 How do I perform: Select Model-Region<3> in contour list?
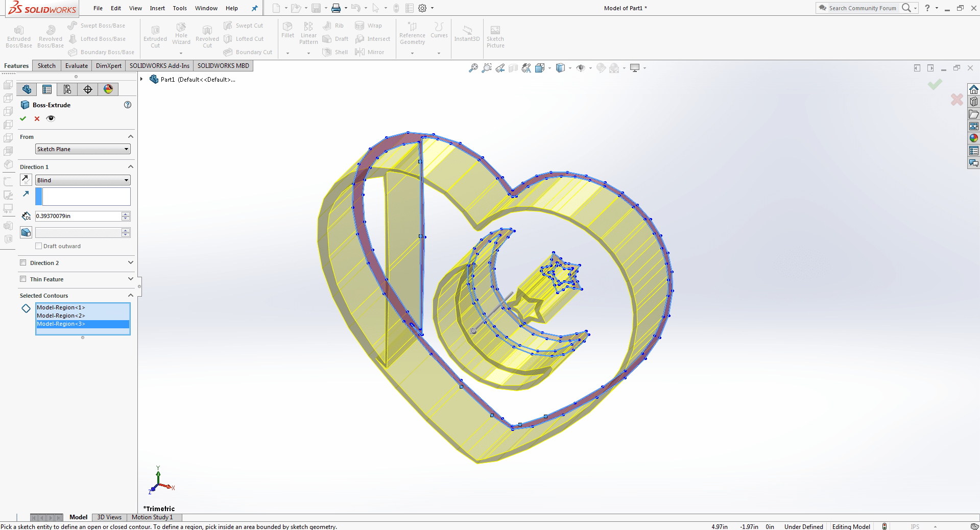click(83, 324)
